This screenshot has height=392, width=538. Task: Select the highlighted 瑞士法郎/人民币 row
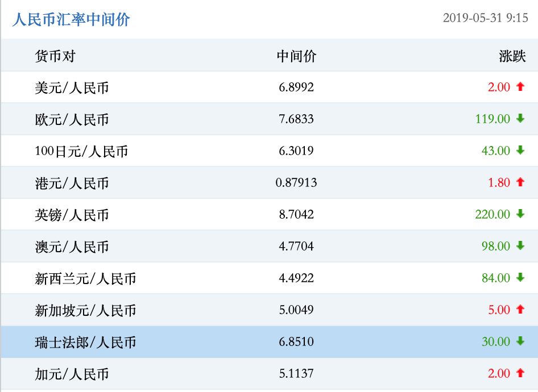[x=269, y=342]
